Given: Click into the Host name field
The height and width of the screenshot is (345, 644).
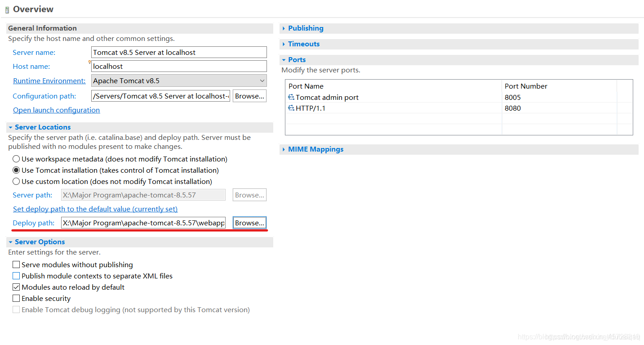Looking at the screenshot, I should coord(179,66).
